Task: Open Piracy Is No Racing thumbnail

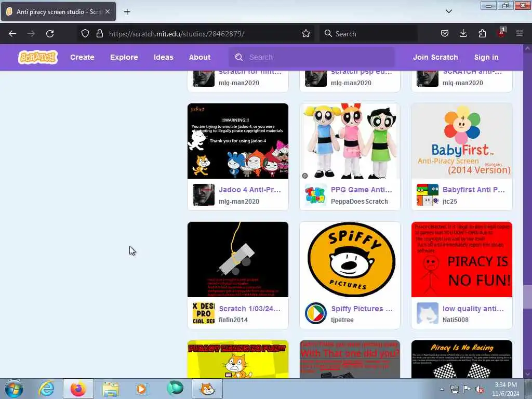Action: click(462, 360)
